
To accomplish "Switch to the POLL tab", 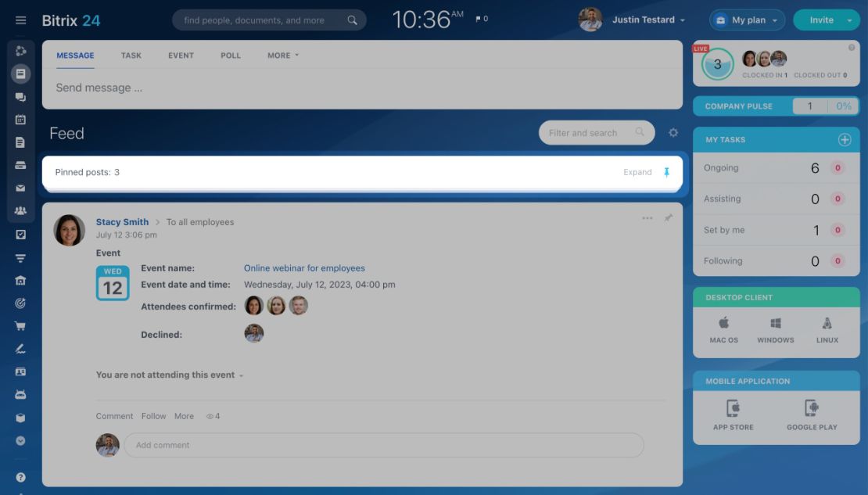I will 231,56.
